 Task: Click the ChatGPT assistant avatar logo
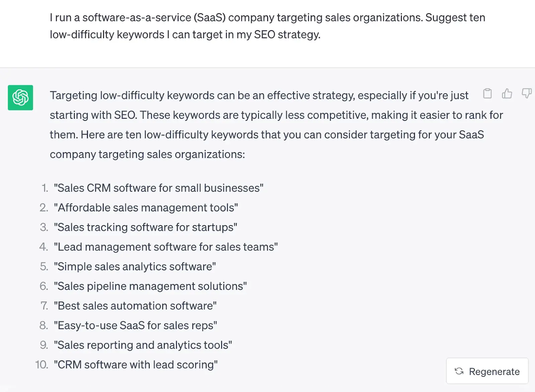[20, 98]
